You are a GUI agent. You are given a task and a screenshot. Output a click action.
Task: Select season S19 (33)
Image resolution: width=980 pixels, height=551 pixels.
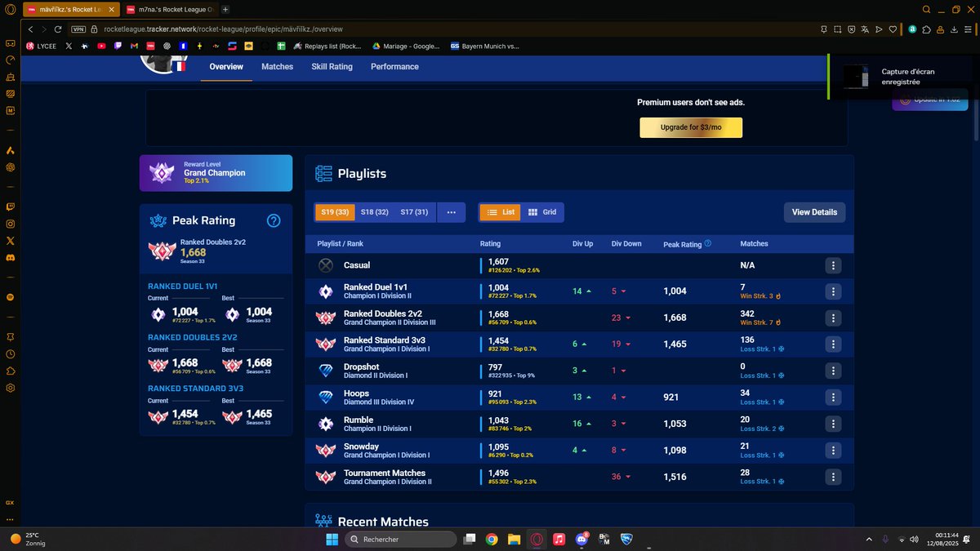pos(335,212)
